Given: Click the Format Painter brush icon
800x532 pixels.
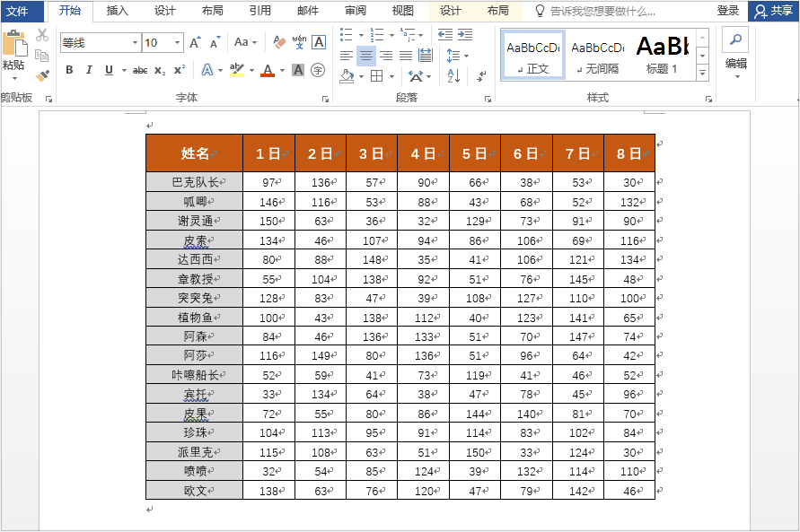Looking at the screenshot, I should click(x=42, y=76).
